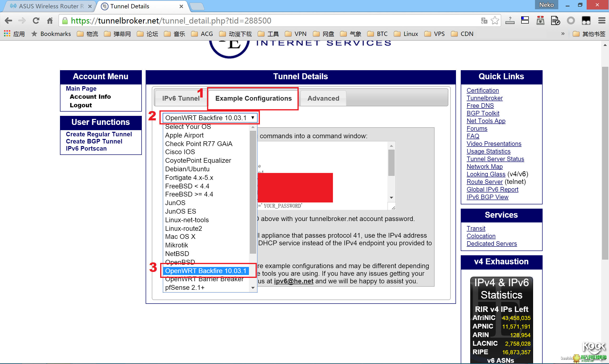Choose Debian/Ubuntu from the OS list
Image resolution: width=609 pixels, height=364 pixels.
(x=187, y=169)
